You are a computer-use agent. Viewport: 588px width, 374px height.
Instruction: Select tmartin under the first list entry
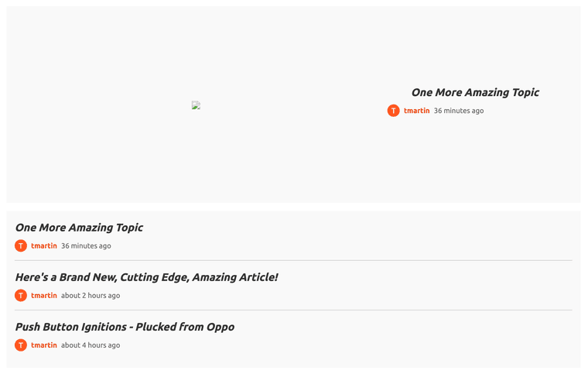(44, 245)
